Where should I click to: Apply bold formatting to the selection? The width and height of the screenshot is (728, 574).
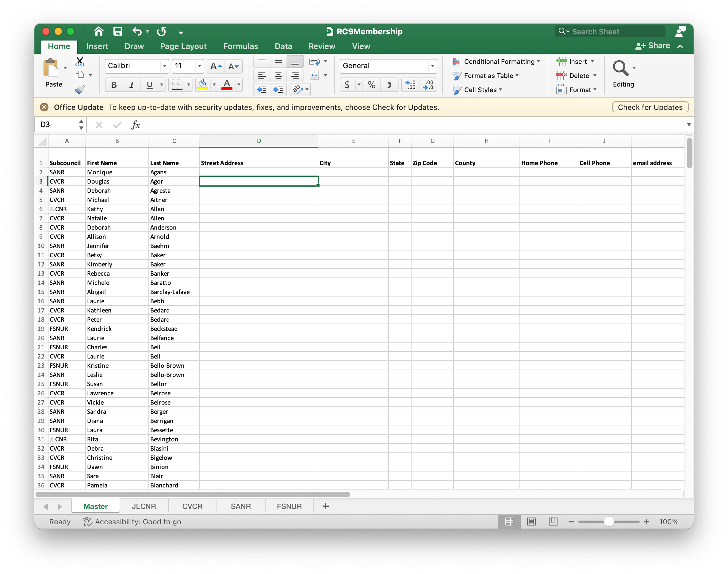[x=113, y=84]
